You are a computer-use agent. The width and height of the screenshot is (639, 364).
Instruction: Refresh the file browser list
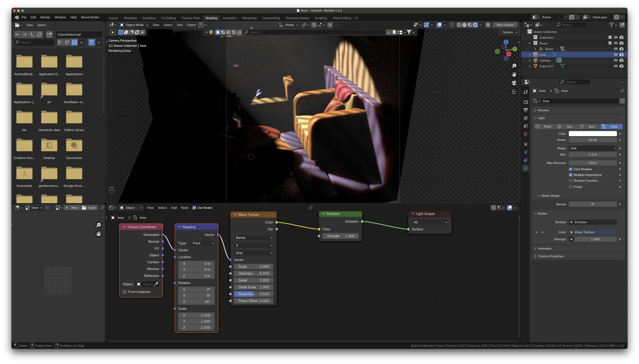(x=39, y=34)
